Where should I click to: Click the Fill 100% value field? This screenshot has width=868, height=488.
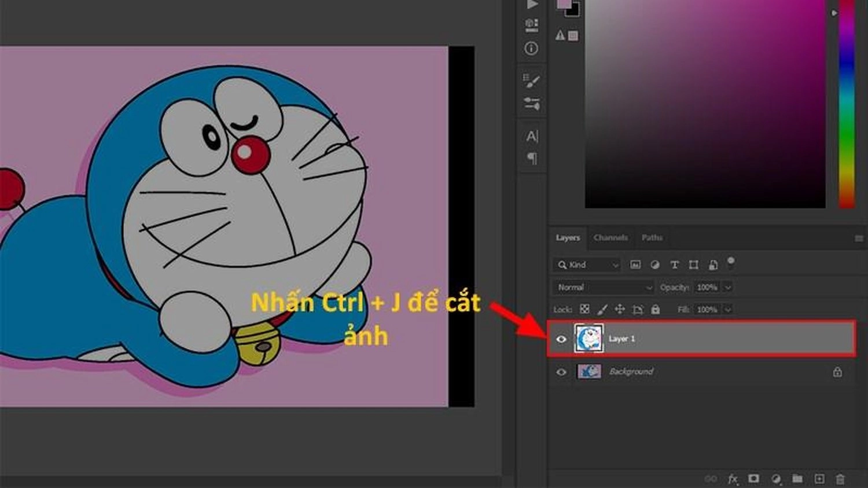coord(707,310)
